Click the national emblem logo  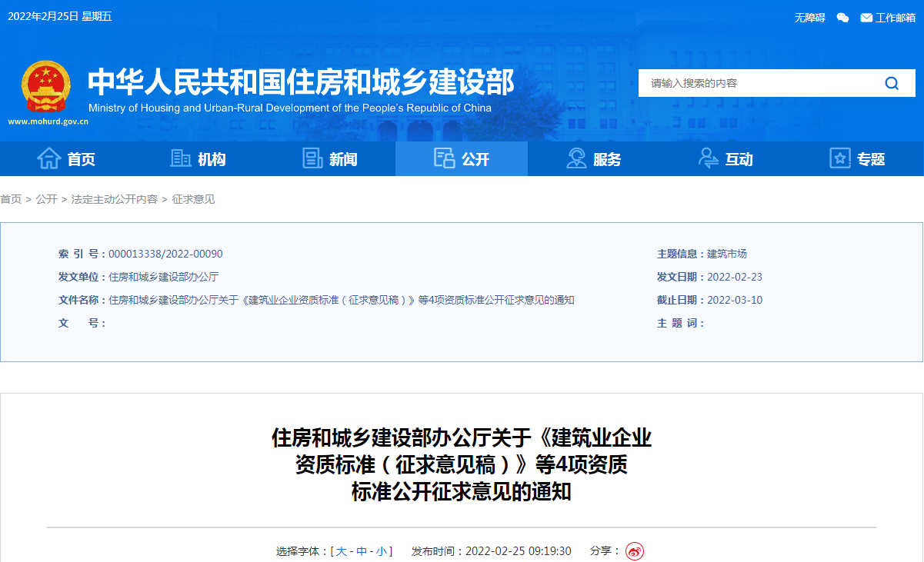click(45, 86)
